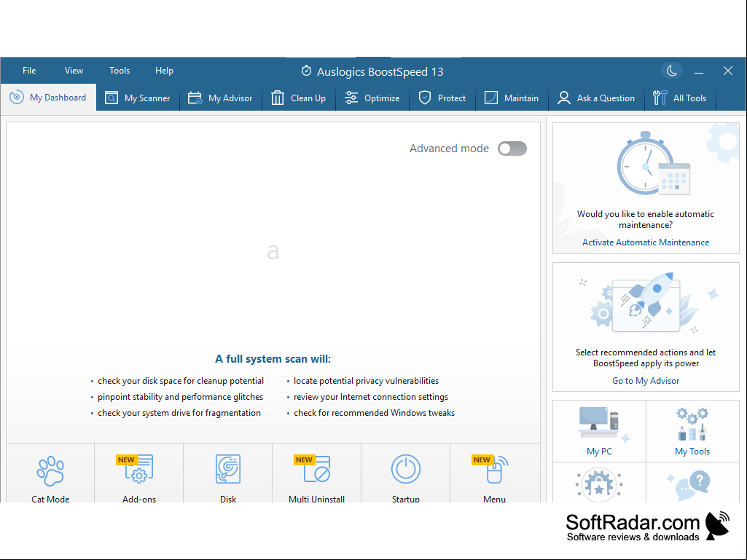Click 'check for recommended Windows tweaks' text
This screenshot has width=747, height=560.
coord(374,413)
